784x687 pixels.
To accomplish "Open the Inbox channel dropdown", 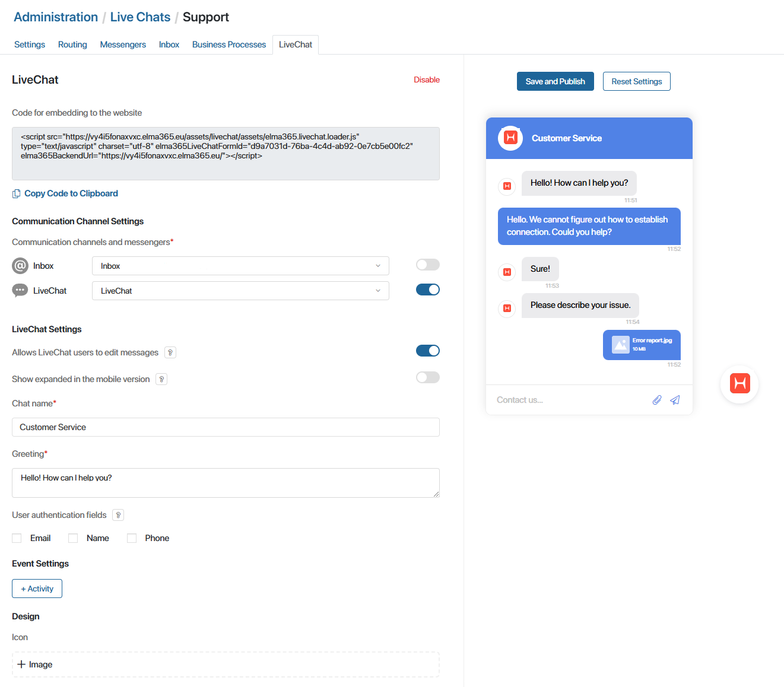I will 240,266.
